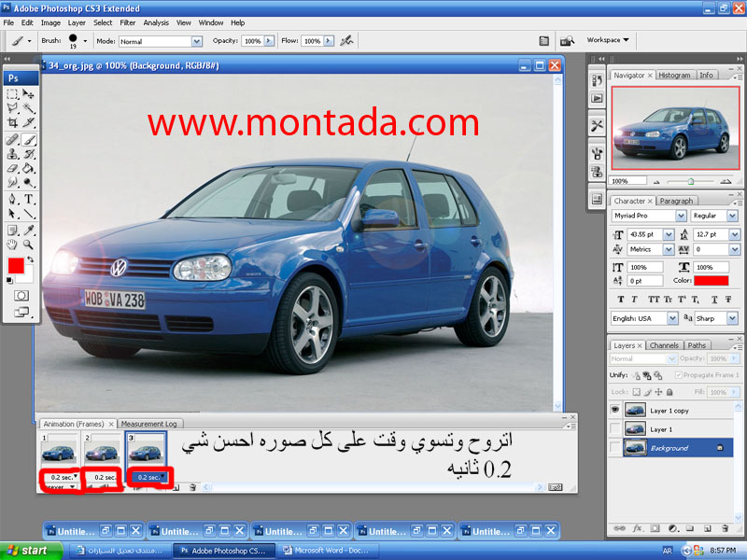747x560 pixels.
Task: Click the red text Color swatch
Action: tap(711, 280)
